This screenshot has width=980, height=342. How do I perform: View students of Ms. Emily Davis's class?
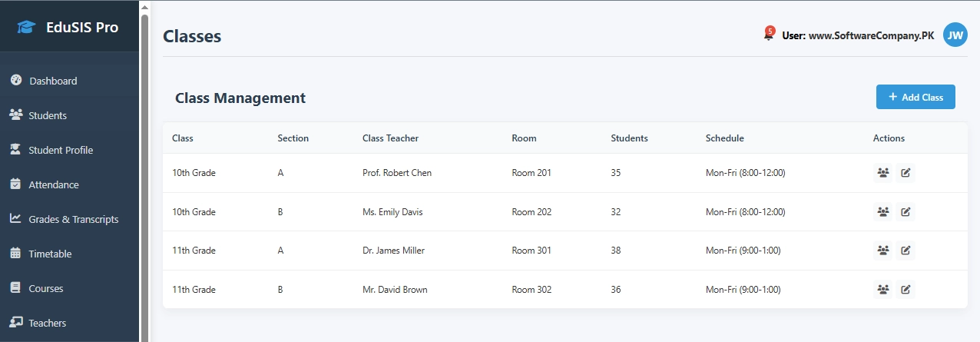click(x=883, y=212)
